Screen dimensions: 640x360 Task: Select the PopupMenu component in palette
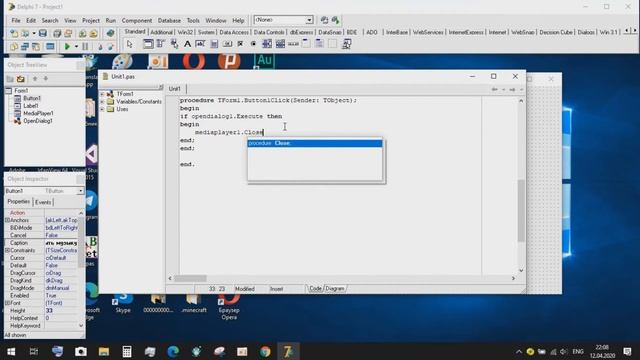pyautogui.click(x=174, y=44)
